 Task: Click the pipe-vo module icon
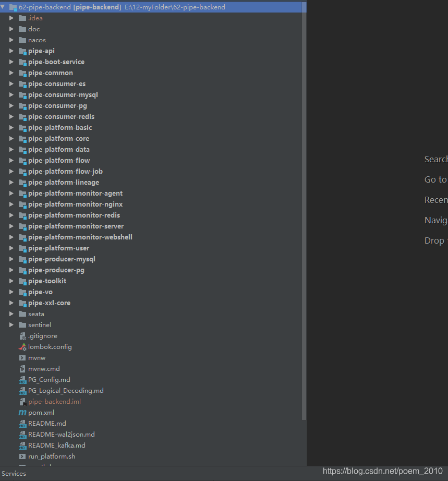(x=22, y=292)
